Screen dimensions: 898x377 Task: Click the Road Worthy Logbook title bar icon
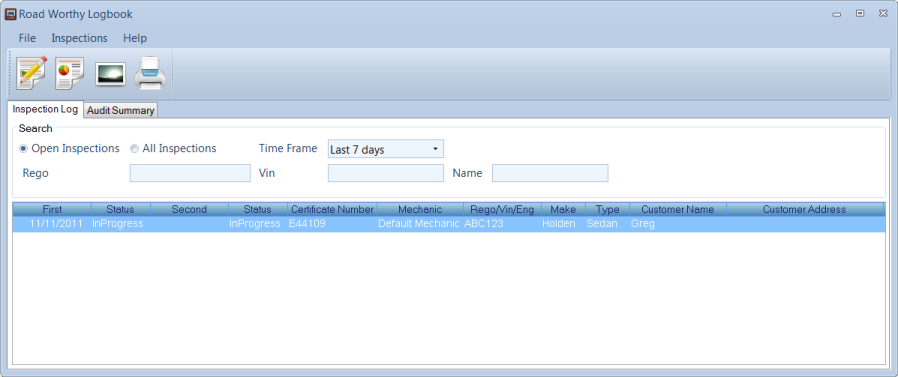coord(10,14)
